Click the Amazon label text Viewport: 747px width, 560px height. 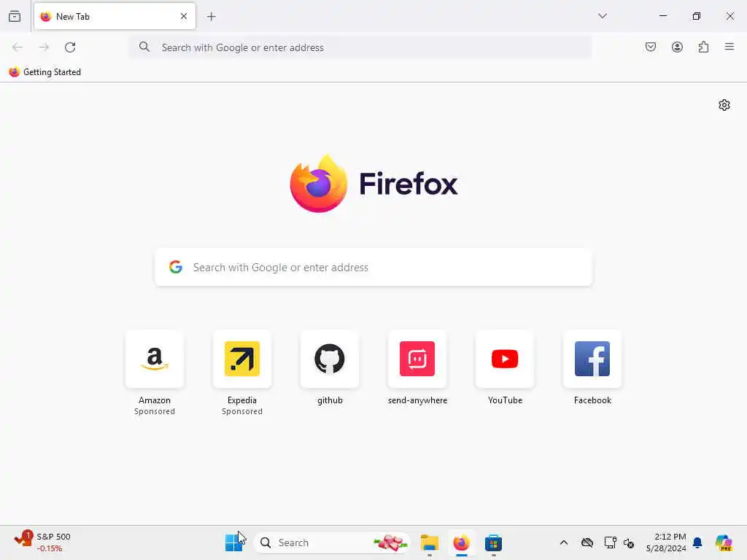[155, 400]
